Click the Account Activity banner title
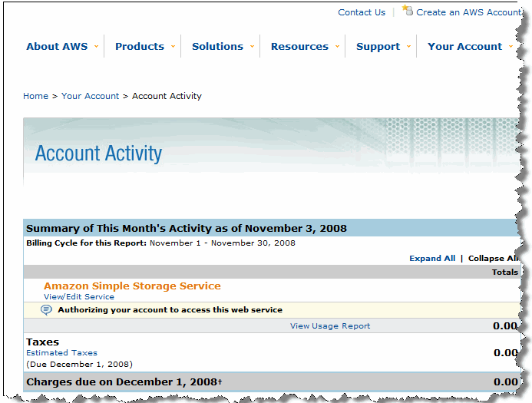 (98, 154)
